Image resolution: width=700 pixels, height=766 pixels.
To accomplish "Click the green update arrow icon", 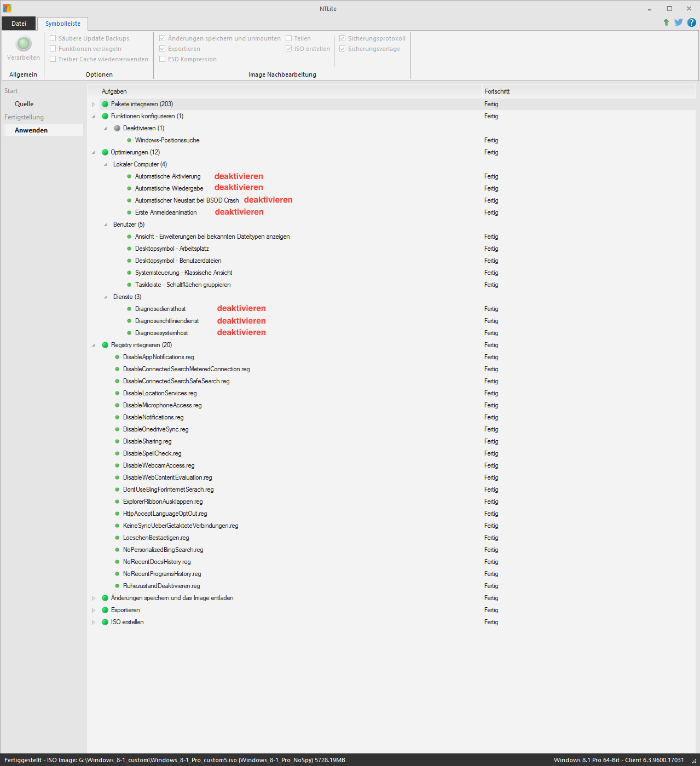I will coord(666,22).
